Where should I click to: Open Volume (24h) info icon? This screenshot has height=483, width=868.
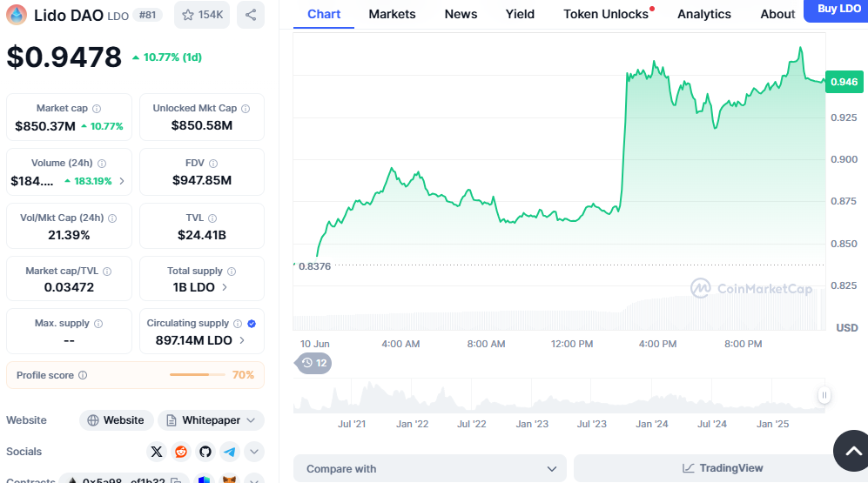pyautogui.click(x=102, y=164)
